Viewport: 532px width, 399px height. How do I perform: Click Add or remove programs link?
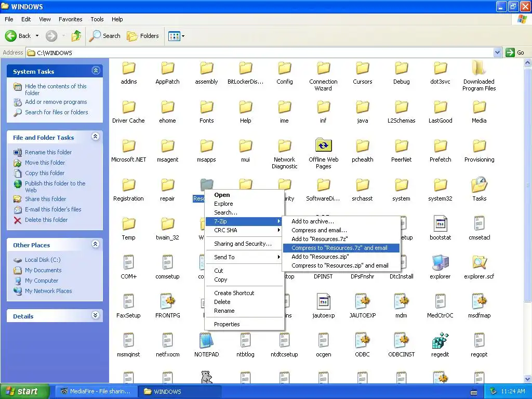[56, 102]
